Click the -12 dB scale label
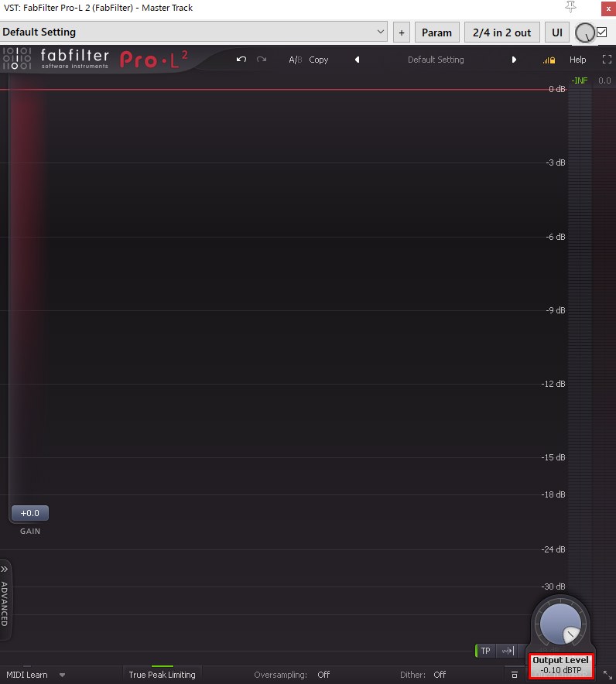Viewport: 616px width, 684px height. (x=553, y=384)
